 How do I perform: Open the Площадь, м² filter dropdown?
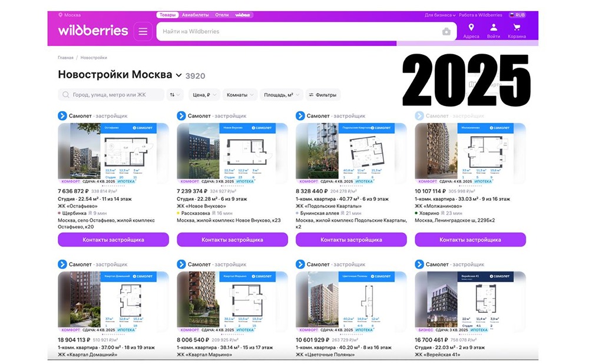tap(282, 95)
